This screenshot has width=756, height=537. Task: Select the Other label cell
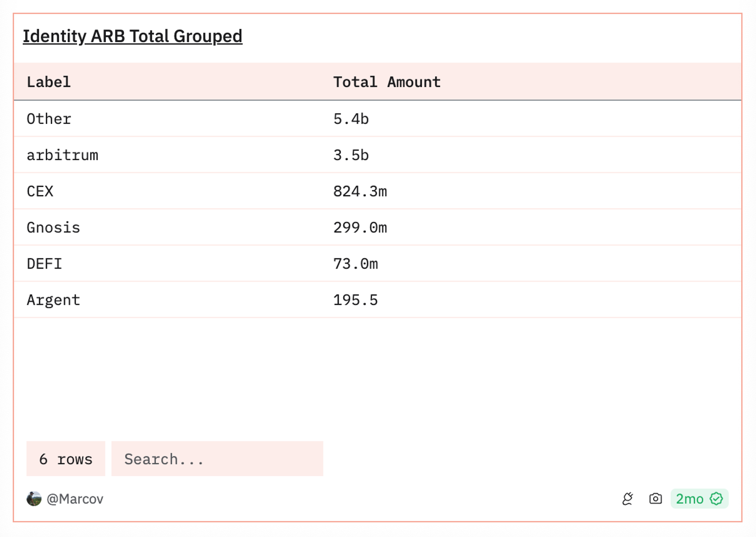[49, 119]
